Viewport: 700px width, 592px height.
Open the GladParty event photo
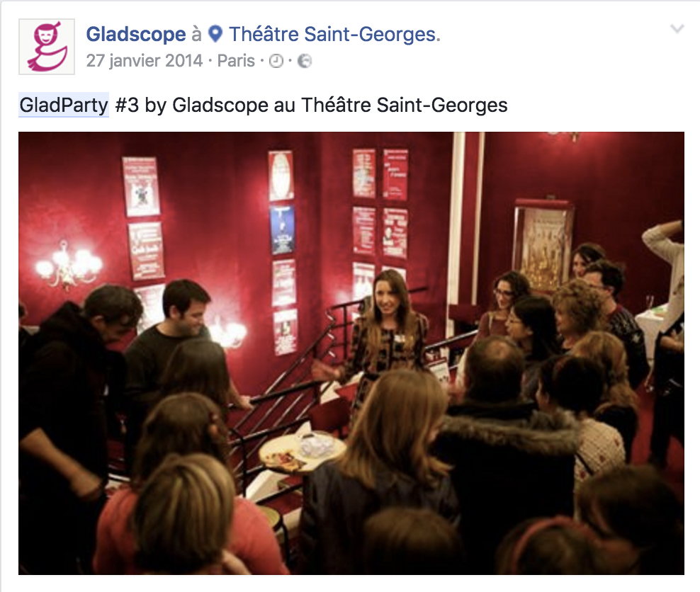[351, 353]
